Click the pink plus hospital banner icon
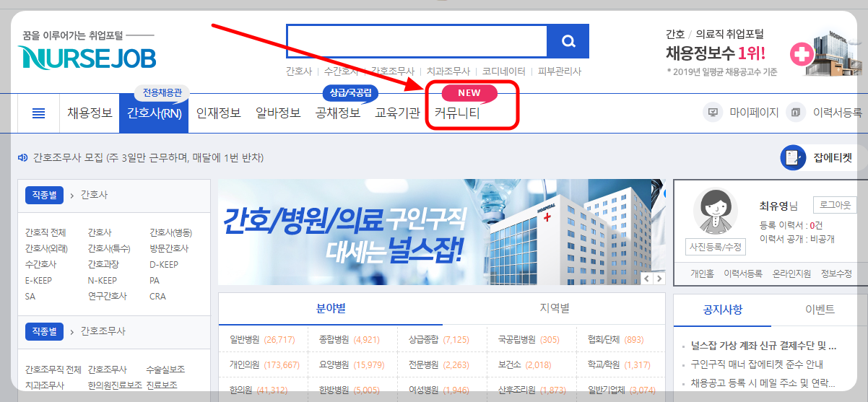Image resolution: width=868 pixels, height=402 pixels. (x=802, y=54)
